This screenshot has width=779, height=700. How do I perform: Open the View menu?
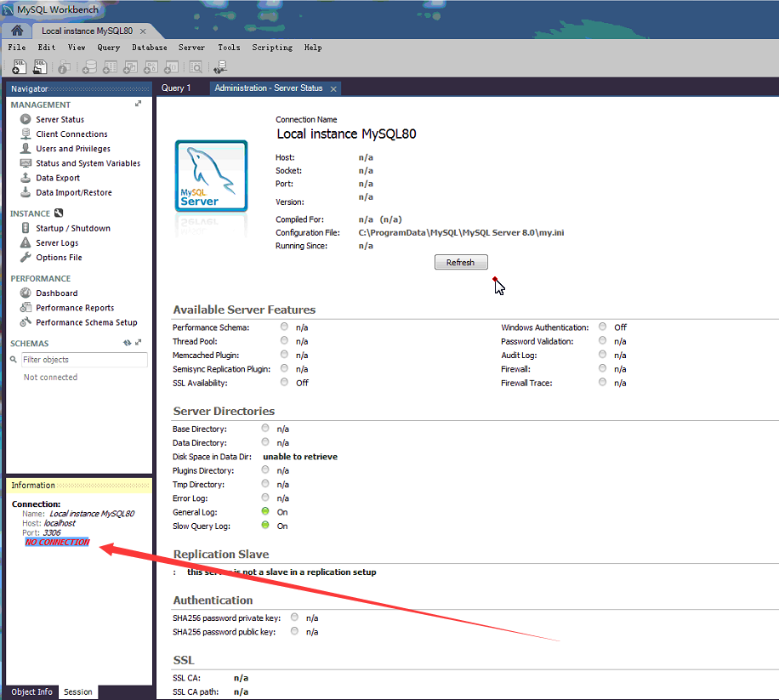click(76, 47)
